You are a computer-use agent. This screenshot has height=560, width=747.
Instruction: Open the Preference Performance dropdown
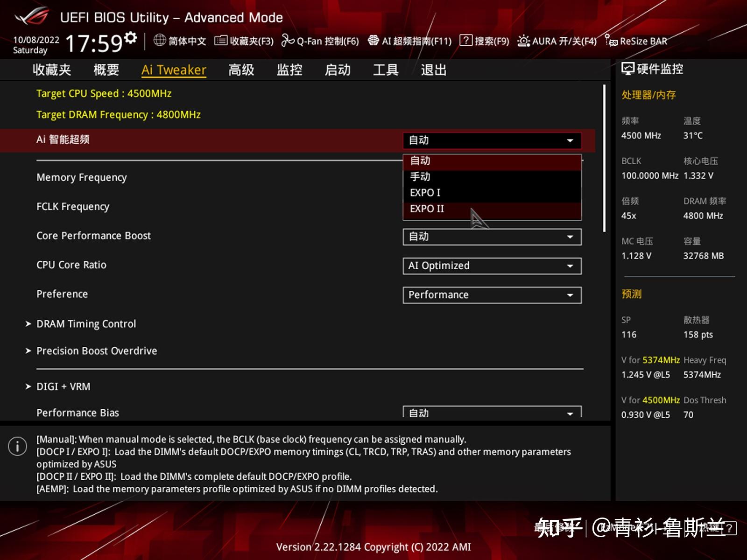[492, 295]
